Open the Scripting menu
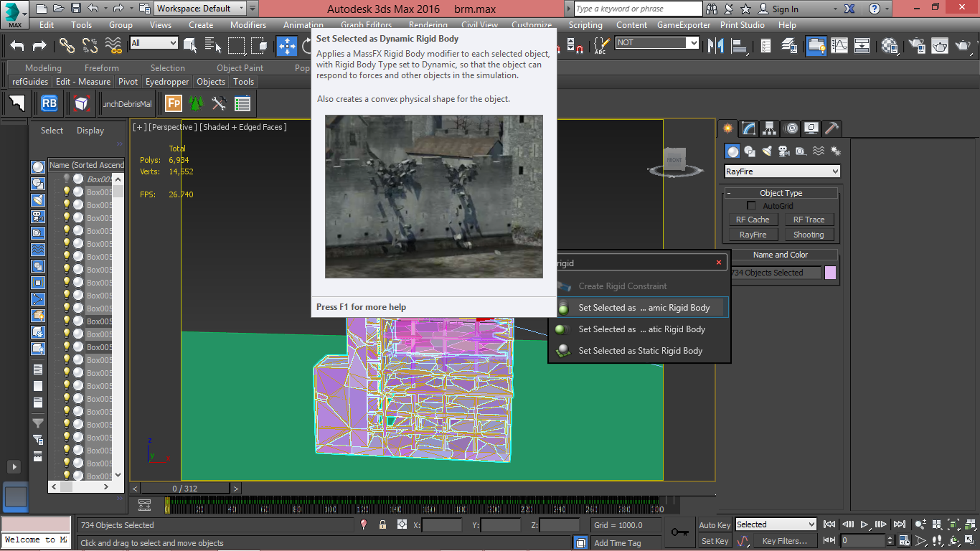The height and width of the screenshot is (551, 980). 585,24
